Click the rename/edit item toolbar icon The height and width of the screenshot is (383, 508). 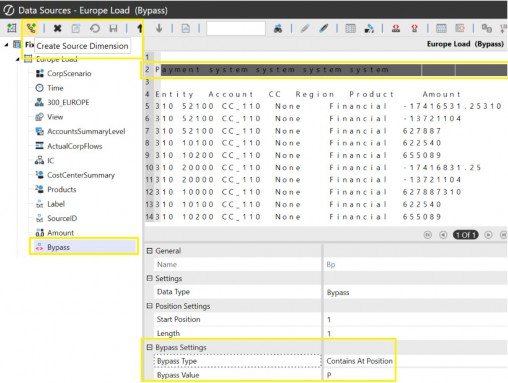click(76, 28)
